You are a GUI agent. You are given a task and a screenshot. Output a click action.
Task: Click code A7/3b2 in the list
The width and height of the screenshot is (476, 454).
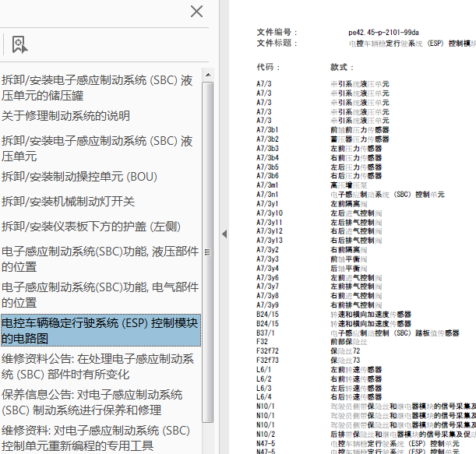267,139
